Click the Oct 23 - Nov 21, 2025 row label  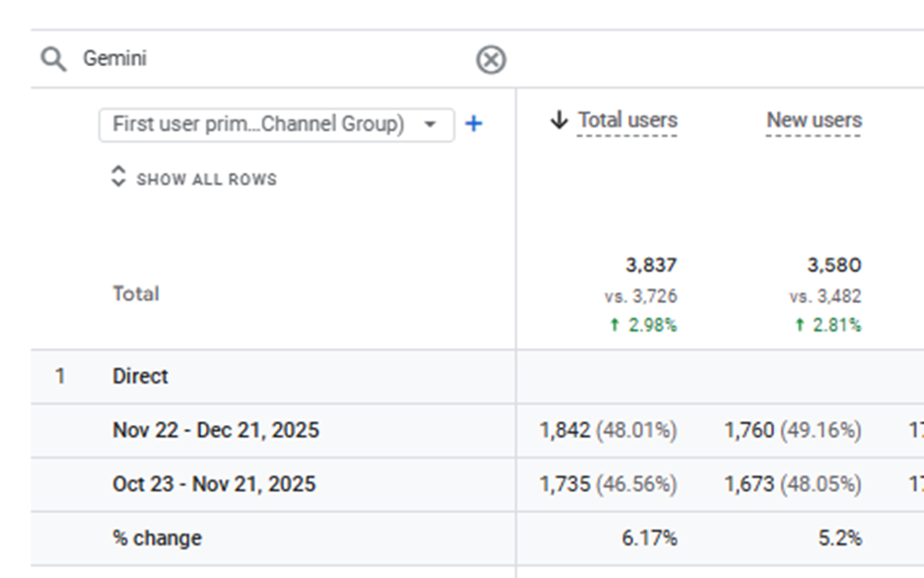coord(214,484)
